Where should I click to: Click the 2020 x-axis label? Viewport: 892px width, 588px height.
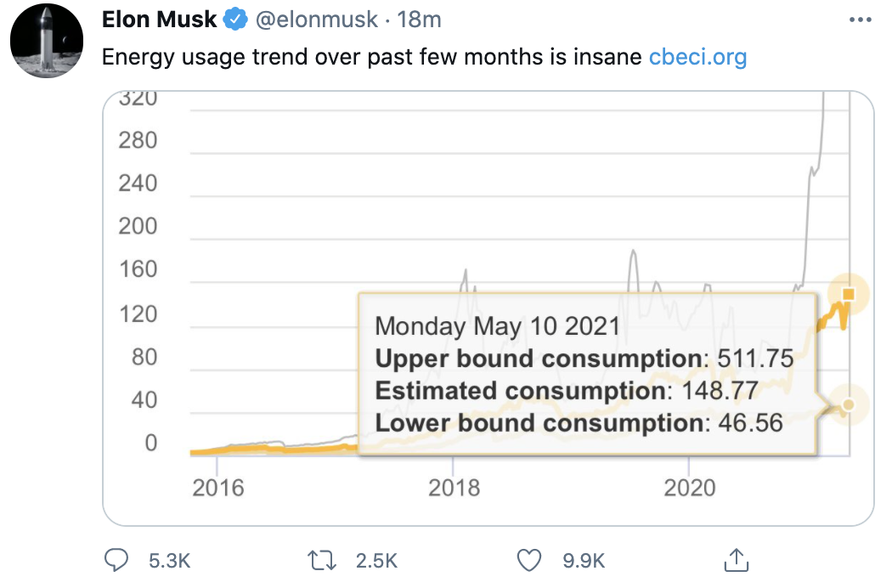[x=690, y=487]
